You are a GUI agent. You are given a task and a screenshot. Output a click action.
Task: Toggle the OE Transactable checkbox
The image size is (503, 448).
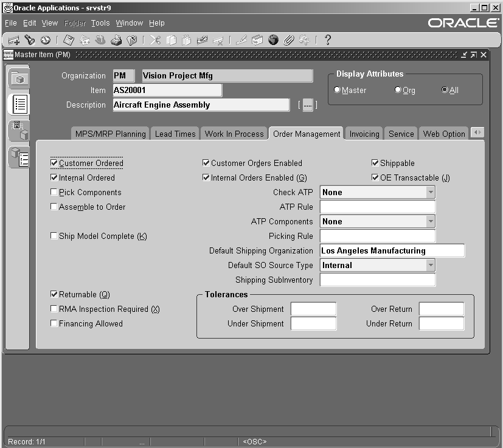point(375,177)
